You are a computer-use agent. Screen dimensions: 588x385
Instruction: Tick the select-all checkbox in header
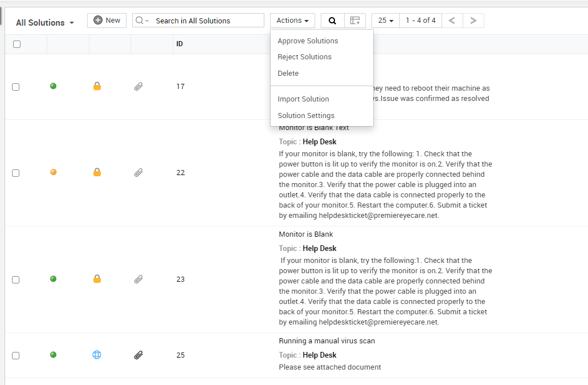17,44
